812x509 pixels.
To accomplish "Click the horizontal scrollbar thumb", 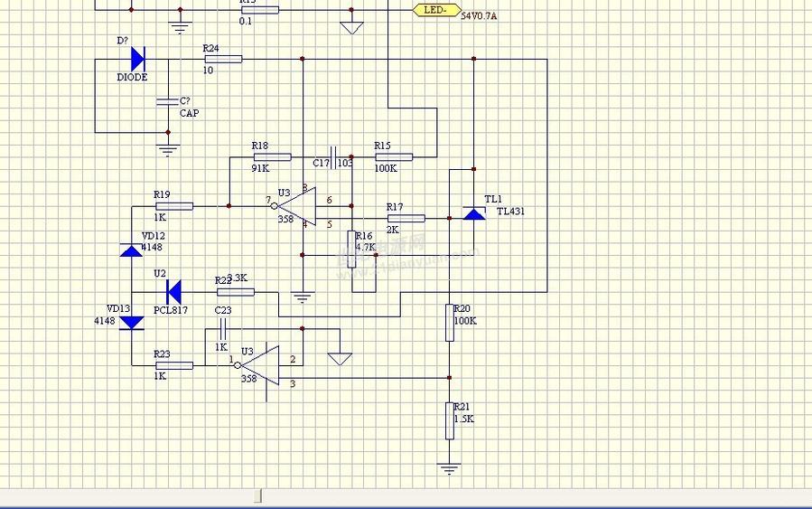I will pyautogui.click(x=258, y=496).
